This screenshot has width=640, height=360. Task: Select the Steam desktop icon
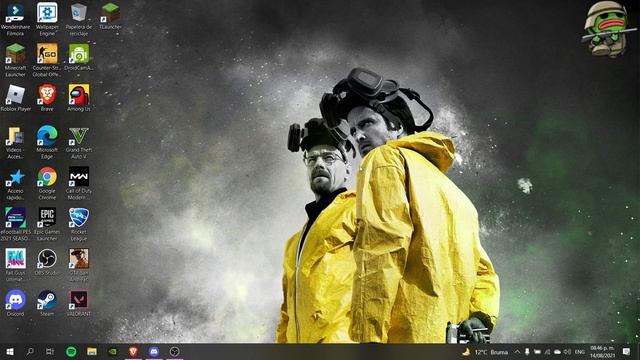click(47, 303)
